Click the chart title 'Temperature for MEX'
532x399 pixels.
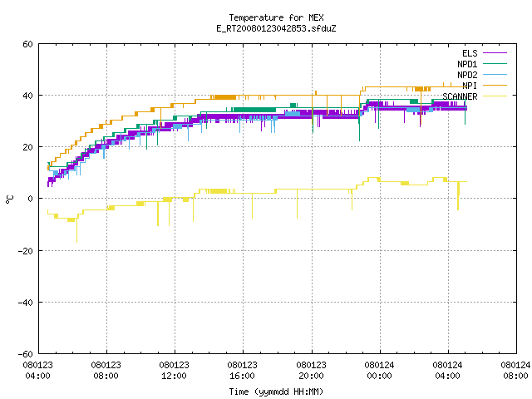point(276,17)
